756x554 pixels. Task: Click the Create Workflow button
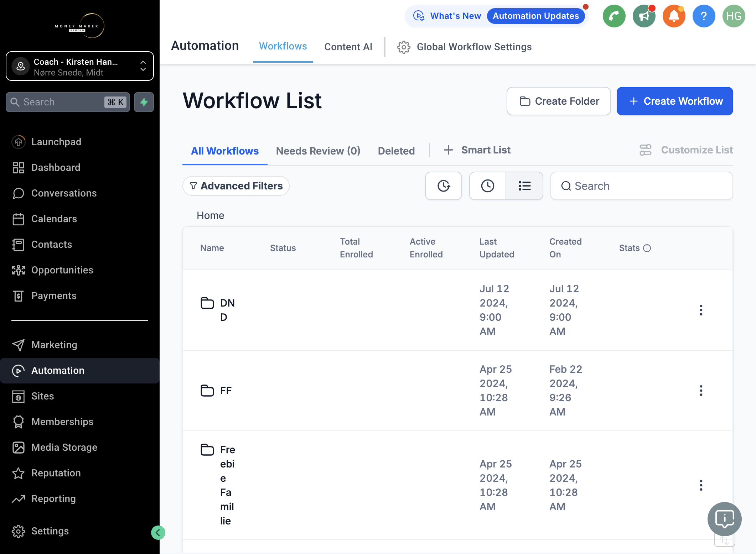tap(675, 101)
